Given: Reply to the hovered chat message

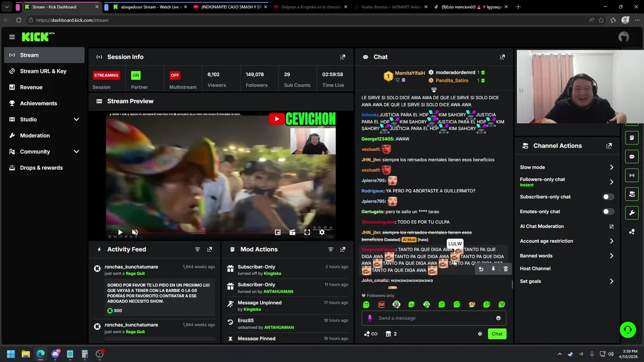Looking at the screenshot, I should point(481,269).
